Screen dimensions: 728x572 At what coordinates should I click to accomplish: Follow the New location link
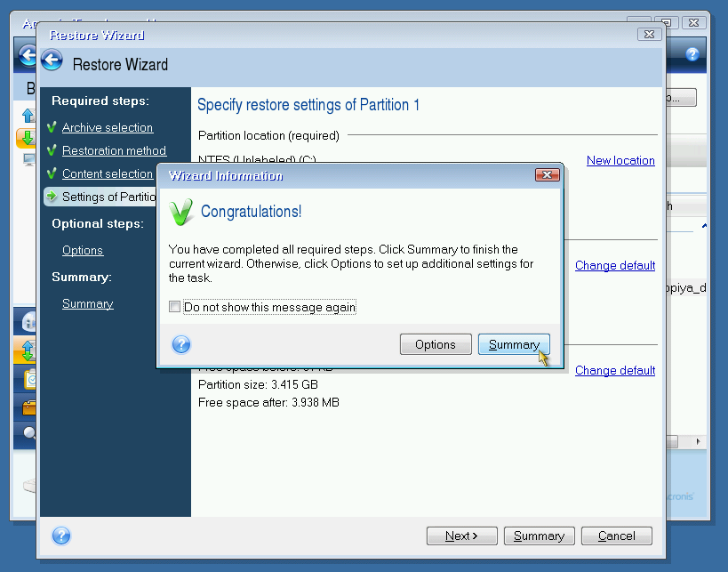(620, 160)
